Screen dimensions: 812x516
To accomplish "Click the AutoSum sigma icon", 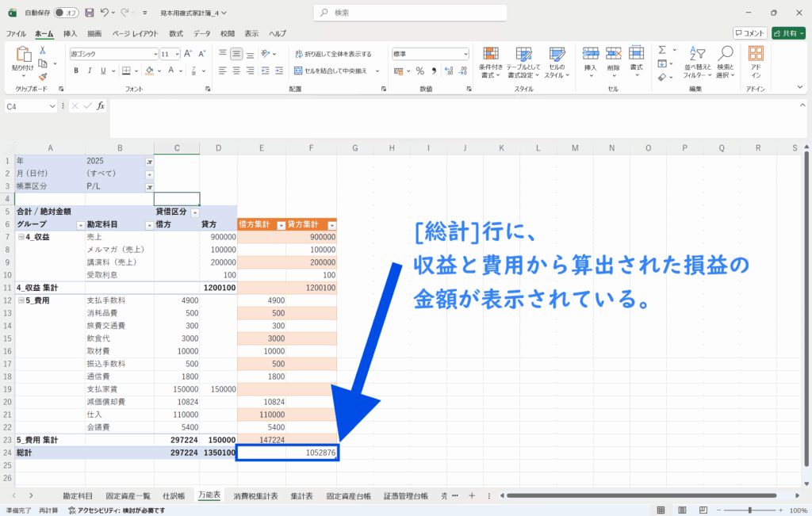I will tap(662, 51).
